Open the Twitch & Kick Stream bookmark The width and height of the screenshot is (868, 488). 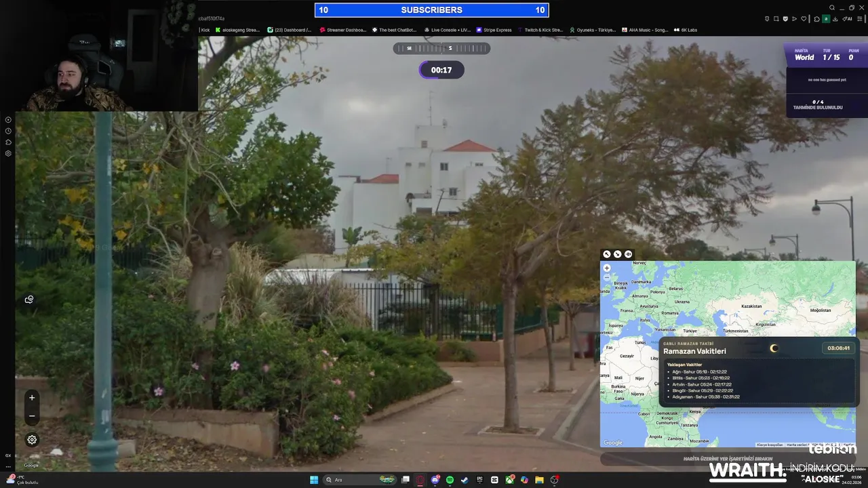[540, 30]
